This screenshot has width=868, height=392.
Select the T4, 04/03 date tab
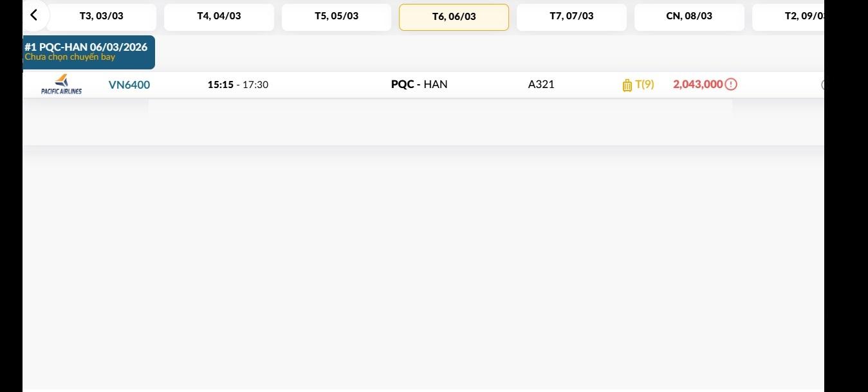pos(219,16)
